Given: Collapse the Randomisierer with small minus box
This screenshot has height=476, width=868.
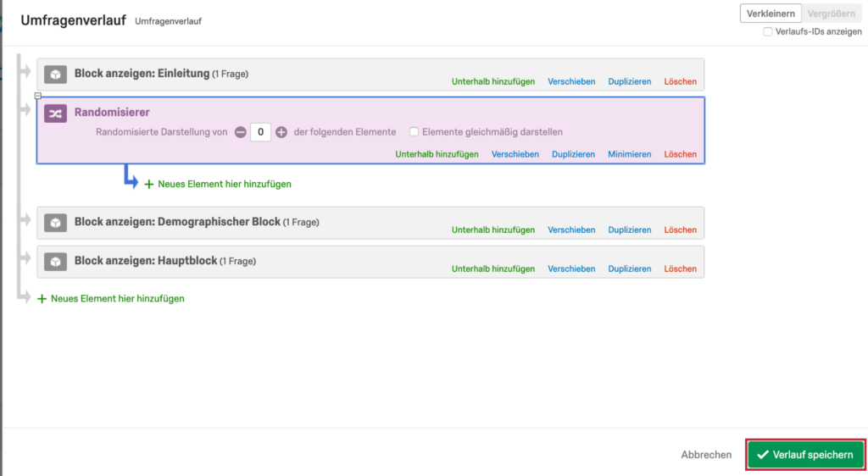Looking at the screenshot, I should (37, 96).
